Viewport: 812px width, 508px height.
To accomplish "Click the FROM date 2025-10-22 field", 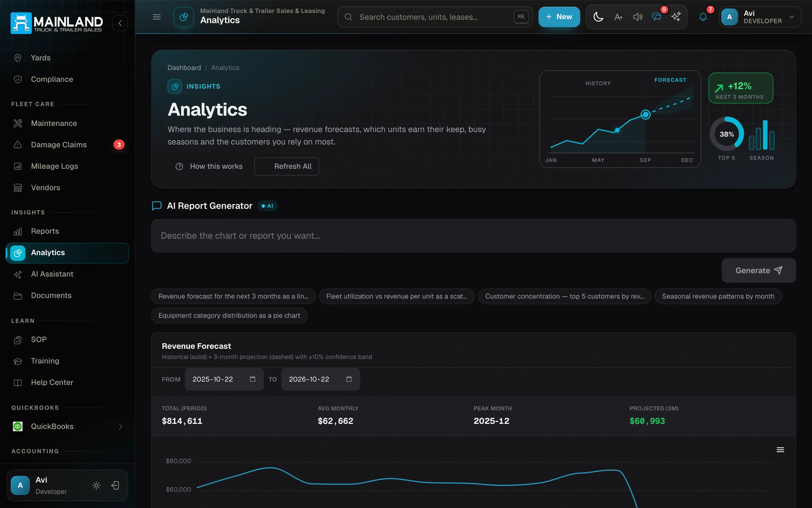I will coord(224,379).
